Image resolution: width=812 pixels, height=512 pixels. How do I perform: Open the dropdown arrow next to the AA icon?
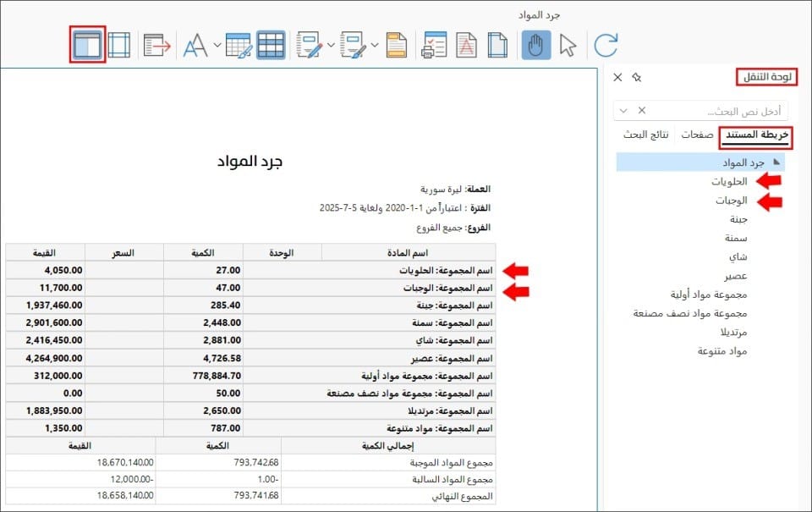point(217,45)
